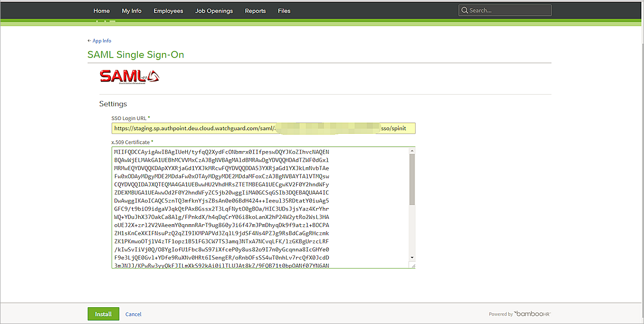The image size is (644, 324).
Task: Open the Job Openings menu
Action: click(214, 11)
